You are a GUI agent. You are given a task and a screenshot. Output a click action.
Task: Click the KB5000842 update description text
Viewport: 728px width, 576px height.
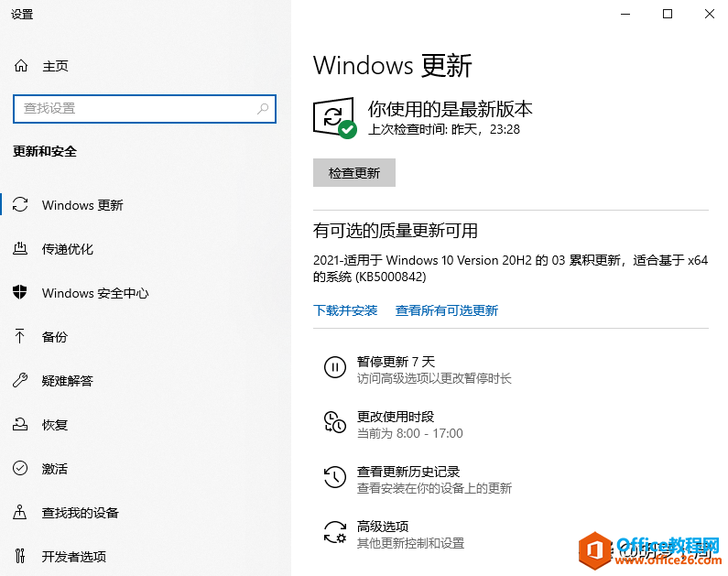[510, 268]
